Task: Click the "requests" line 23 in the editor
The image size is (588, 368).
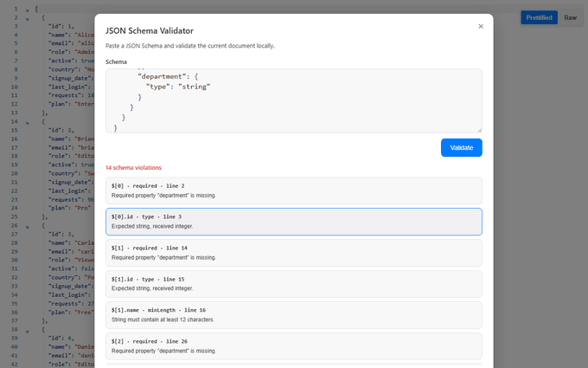Action: pyautogui.click(x=71, y=199)
